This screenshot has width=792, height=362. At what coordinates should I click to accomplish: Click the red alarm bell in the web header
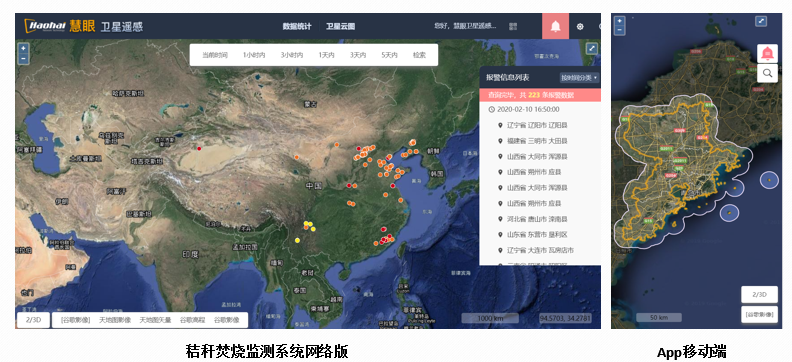pos(556,26)
